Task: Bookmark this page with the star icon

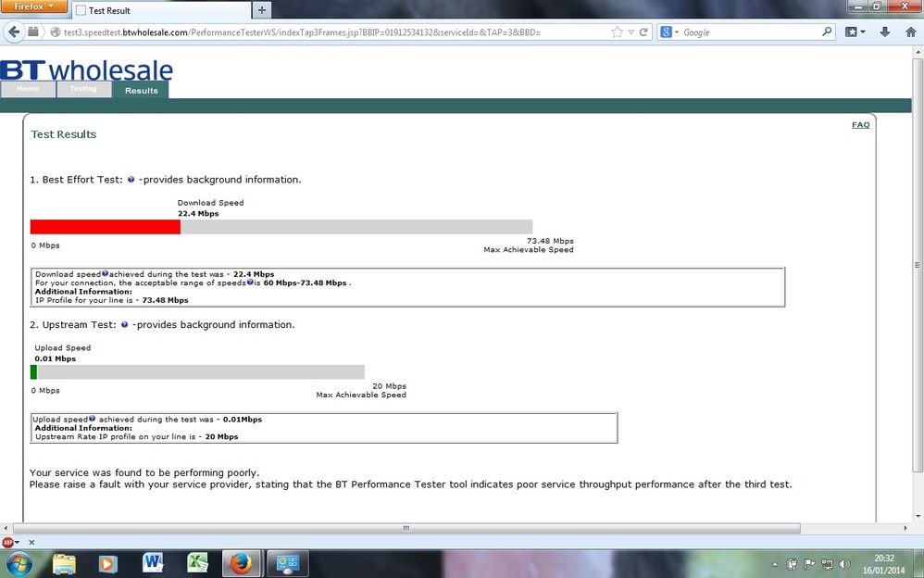Action: 617,32
